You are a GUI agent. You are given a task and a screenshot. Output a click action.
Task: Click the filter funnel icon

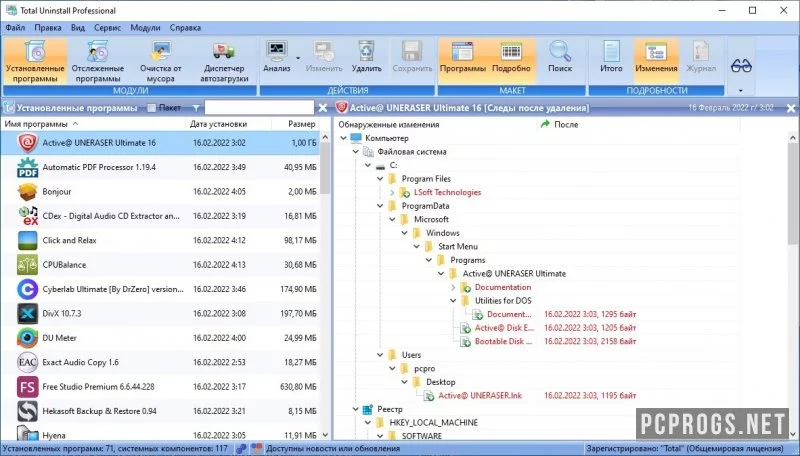click(196, 108)
